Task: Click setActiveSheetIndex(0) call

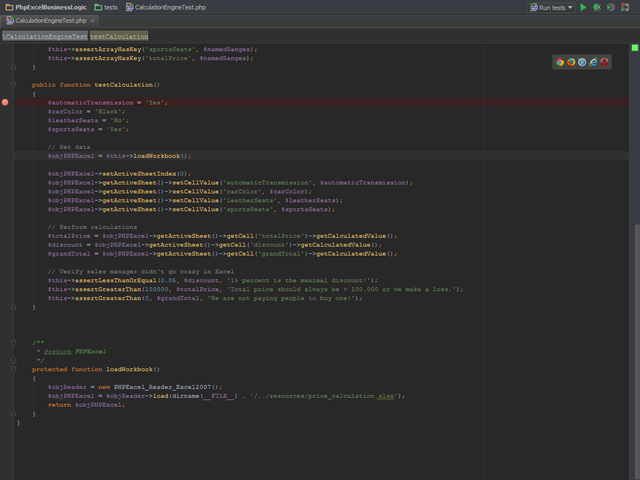Action: [x=145, y=174]
